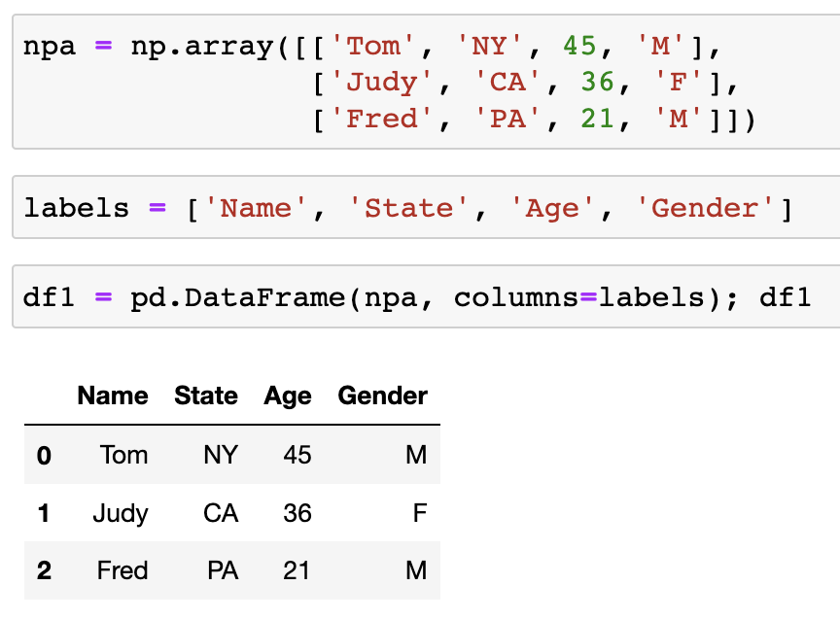Select row index 2 in output table

tap(44, 570)
